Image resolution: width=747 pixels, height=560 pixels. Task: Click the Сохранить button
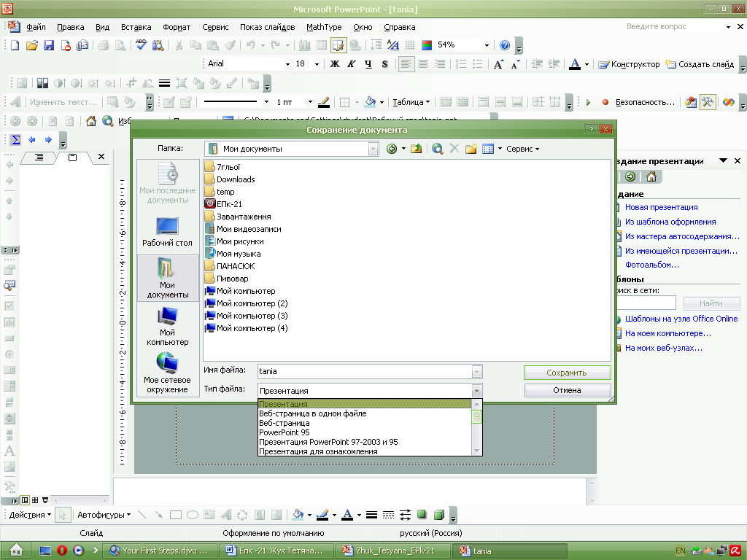click(567, 373)
